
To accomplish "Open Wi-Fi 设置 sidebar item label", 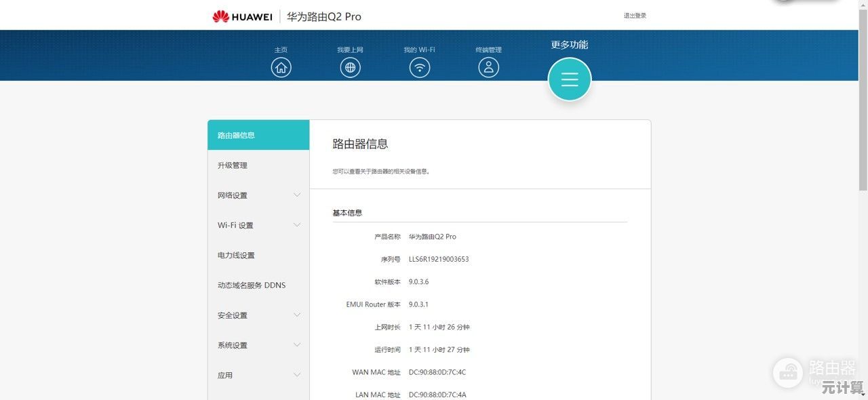I will [x=235, y=225].
